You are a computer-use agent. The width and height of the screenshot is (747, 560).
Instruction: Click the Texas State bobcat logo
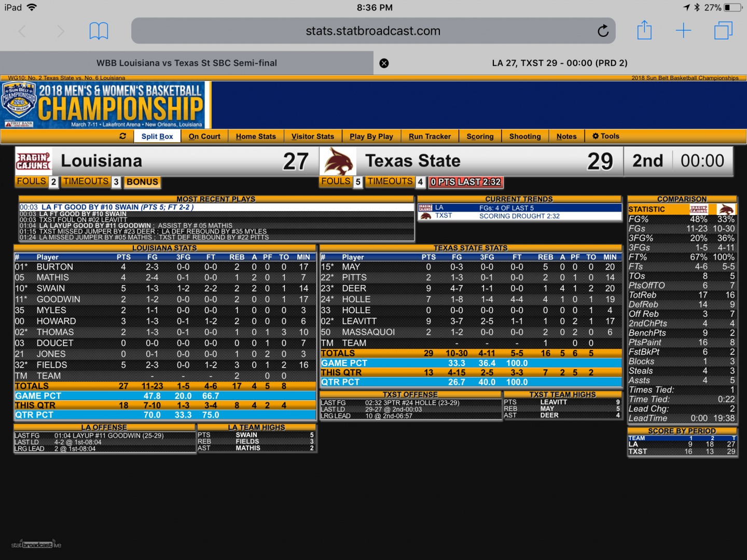338,161
